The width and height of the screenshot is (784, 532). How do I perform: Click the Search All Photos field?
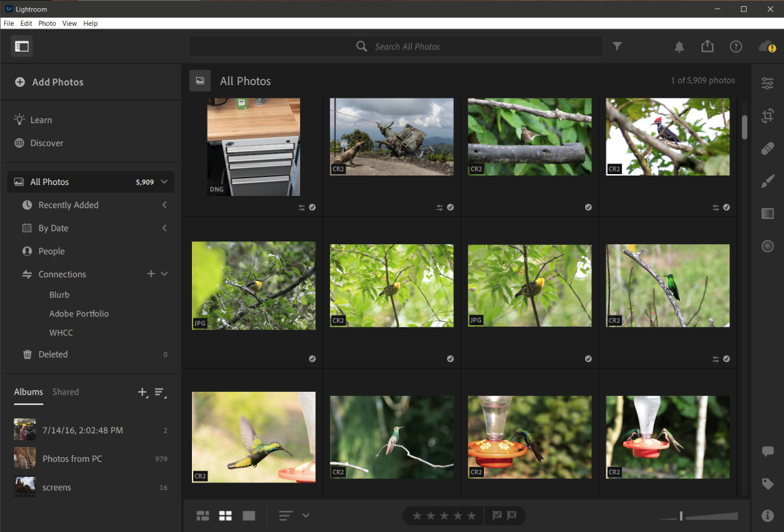[407, 46]
